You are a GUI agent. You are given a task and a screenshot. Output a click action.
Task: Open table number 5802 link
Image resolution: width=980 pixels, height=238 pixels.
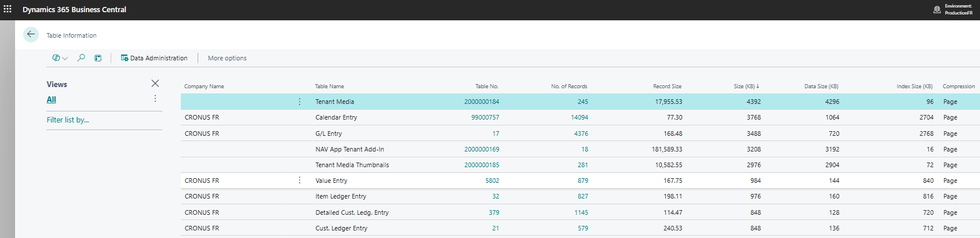[492, 181]
